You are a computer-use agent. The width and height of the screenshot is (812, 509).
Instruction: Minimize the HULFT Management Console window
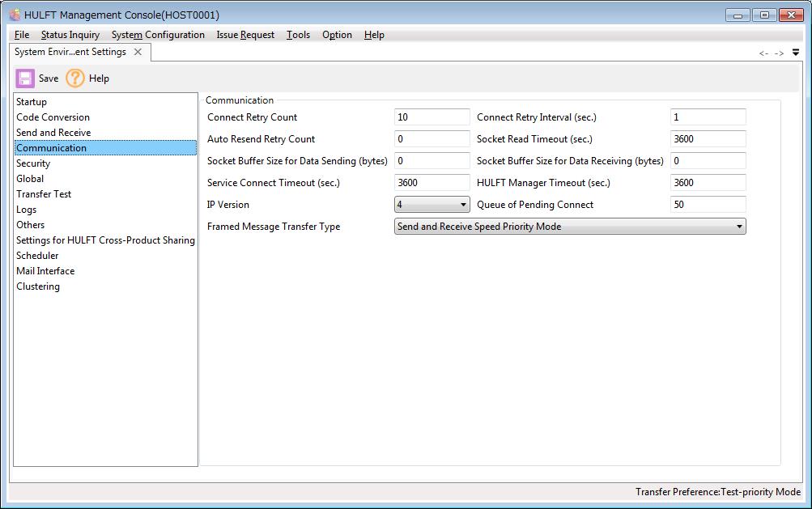[x=738, y=15]
